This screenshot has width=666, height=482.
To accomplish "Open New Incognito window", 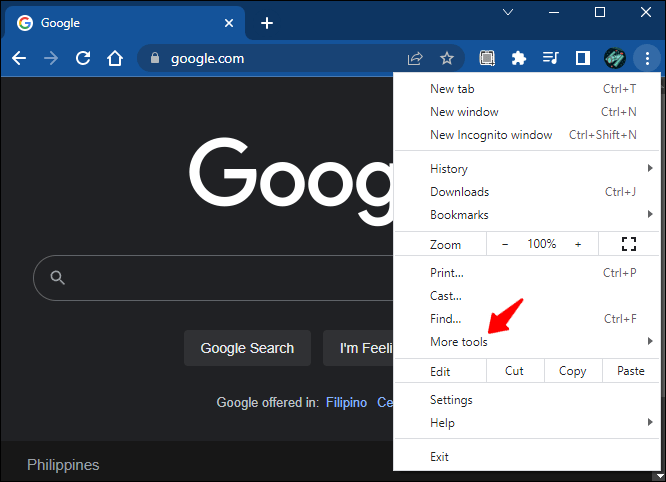I will pos(527,135).
